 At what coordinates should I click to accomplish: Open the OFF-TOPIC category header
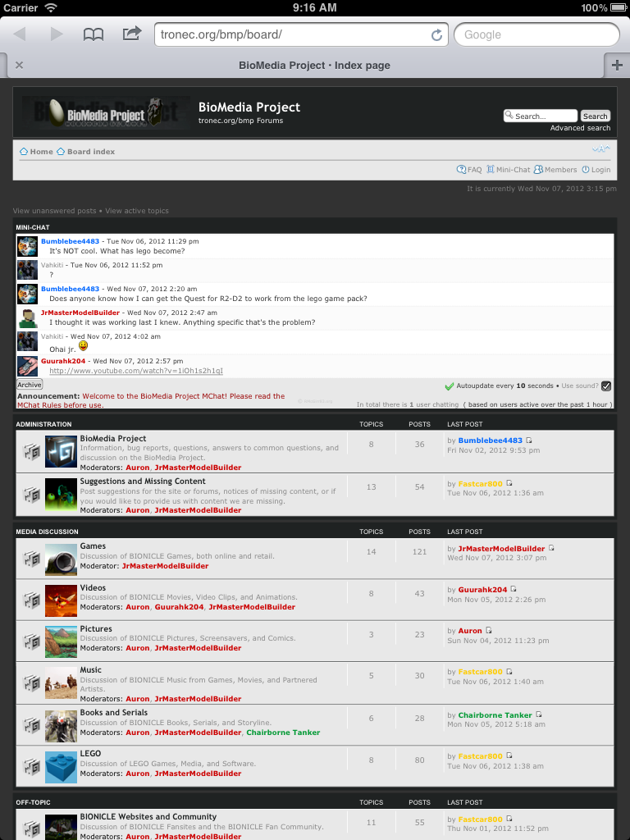click(33, 802)
